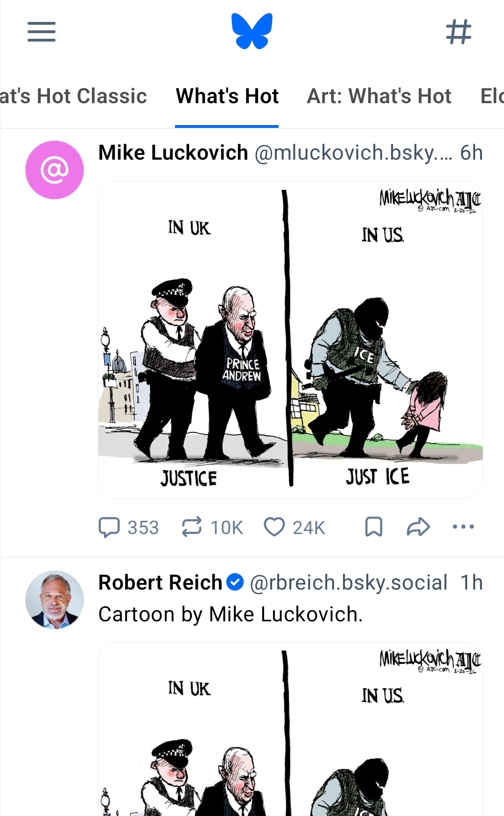Switch to Art: What's Hot tab

click(x=379, y=96)
